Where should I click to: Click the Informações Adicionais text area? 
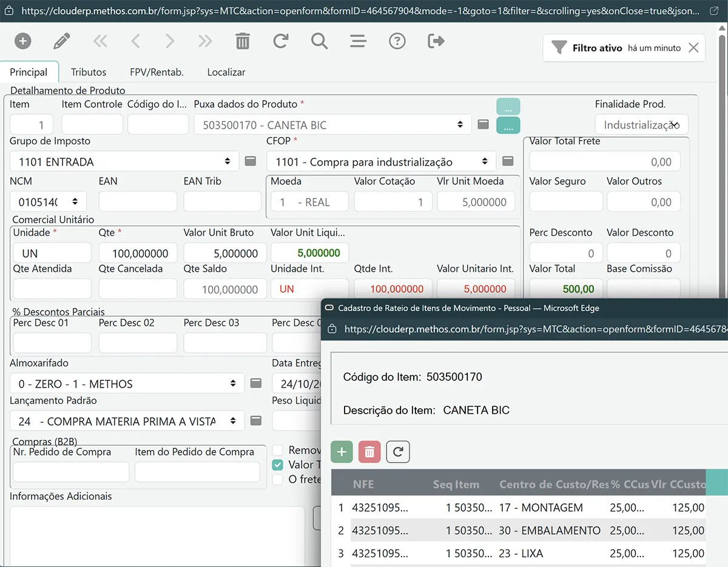[x=157, y=537]
